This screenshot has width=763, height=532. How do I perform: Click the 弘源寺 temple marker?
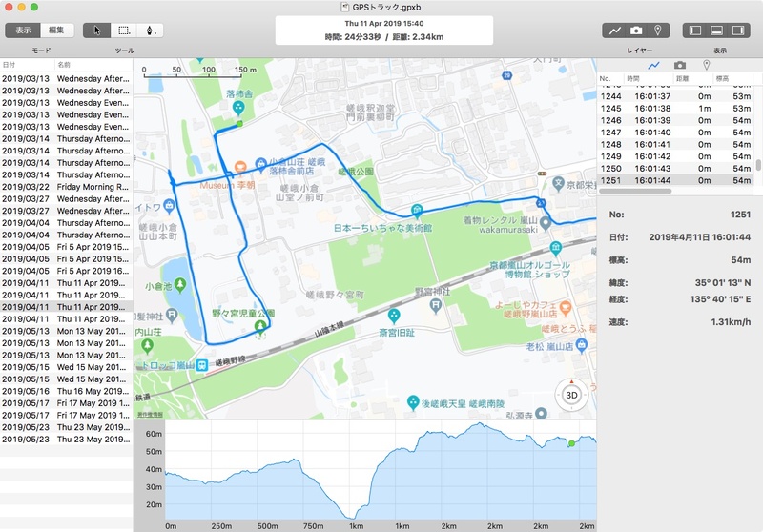(541, 414)
